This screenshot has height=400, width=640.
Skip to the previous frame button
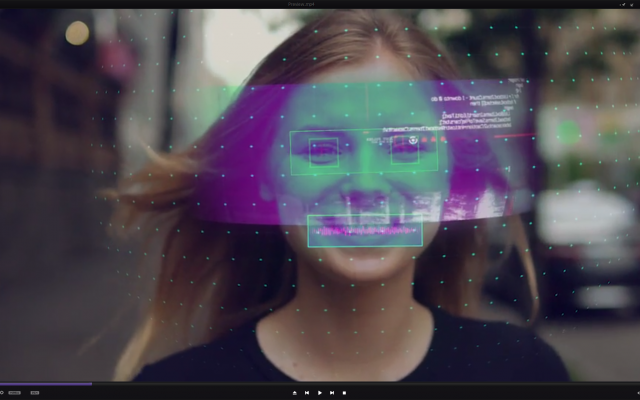[307, 393]
